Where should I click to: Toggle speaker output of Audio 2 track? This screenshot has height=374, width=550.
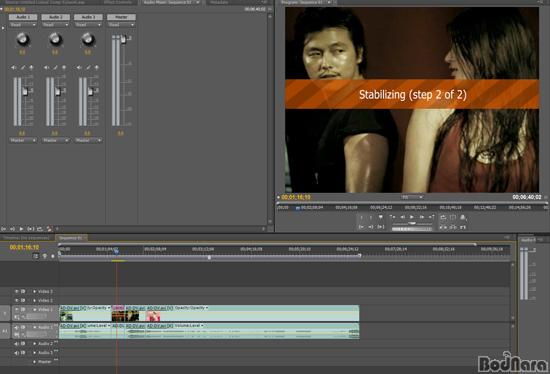tap(16, 343)
